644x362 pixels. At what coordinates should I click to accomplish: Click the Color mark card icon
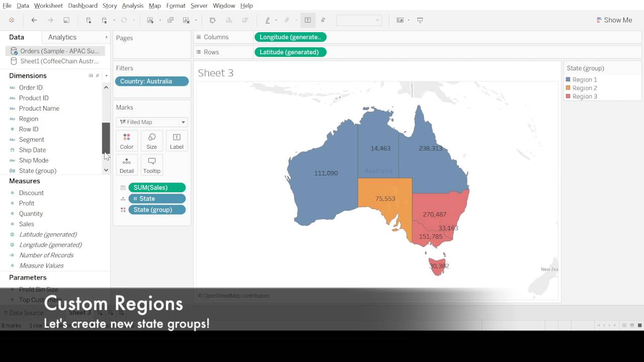click(x=126, y=141)
